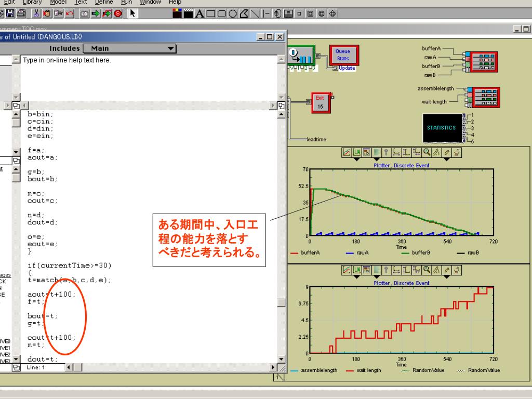Click the "wait length" legend entry under the plot
The width and height of the screenshot is (532, 399).
tap(363, 370)
